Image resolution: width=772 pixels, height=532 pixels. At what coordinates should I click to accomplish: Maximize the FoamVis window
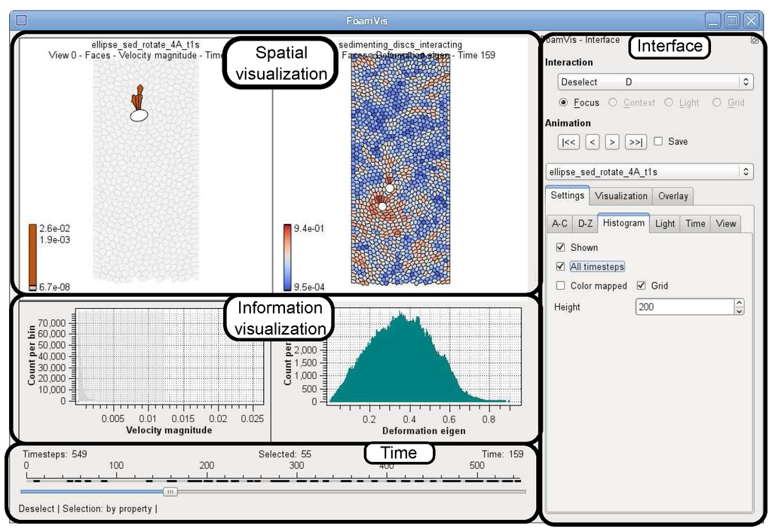pos(732,20)
